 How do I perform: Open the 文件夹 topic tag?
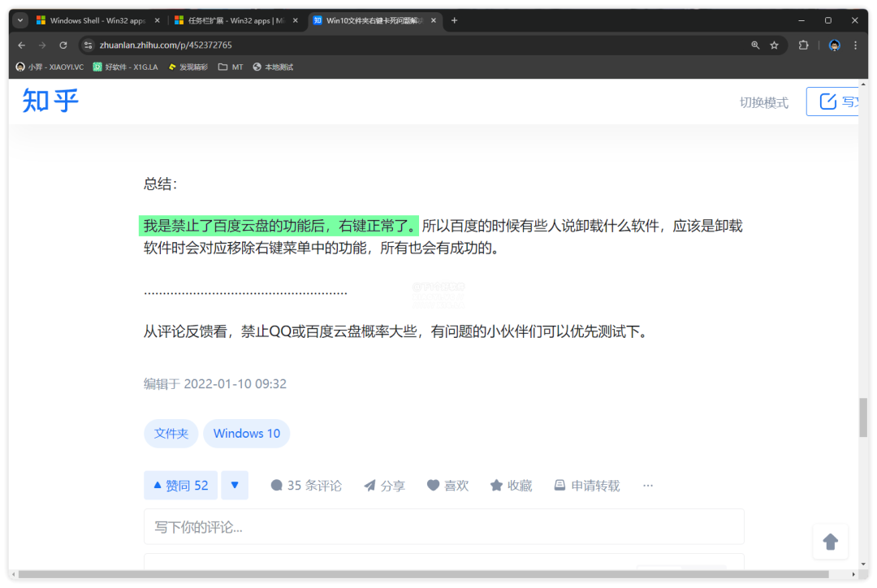[171, 434]
